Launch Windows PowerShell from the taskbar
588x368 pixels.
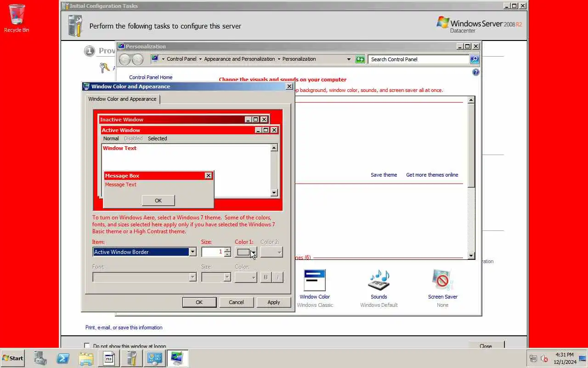[63, 358]
